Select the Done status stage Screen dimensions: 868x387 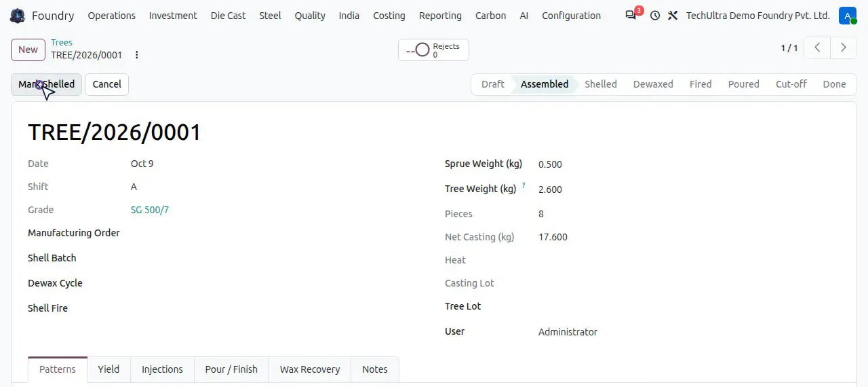(834, 84)
